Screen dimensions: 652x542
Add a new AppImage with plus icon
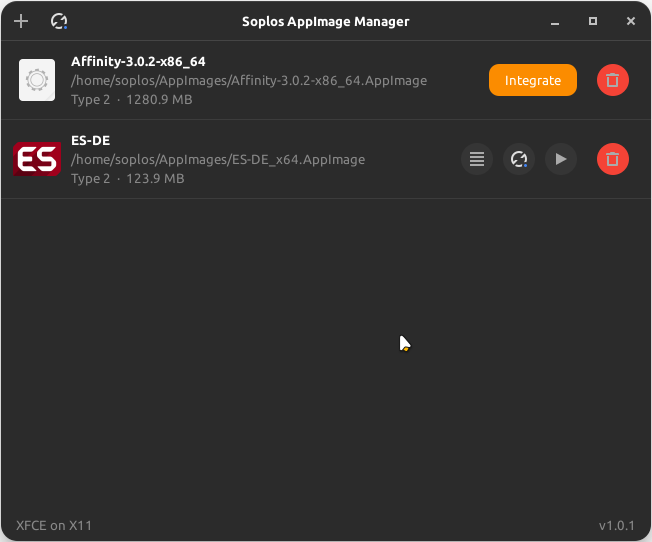[21, 21]
